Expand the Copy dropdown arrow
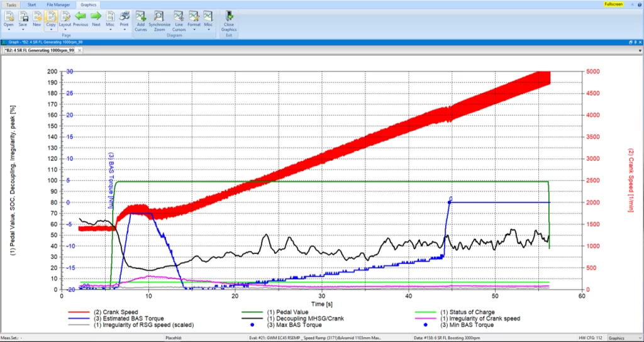644x342 pixels. (51, 30)
